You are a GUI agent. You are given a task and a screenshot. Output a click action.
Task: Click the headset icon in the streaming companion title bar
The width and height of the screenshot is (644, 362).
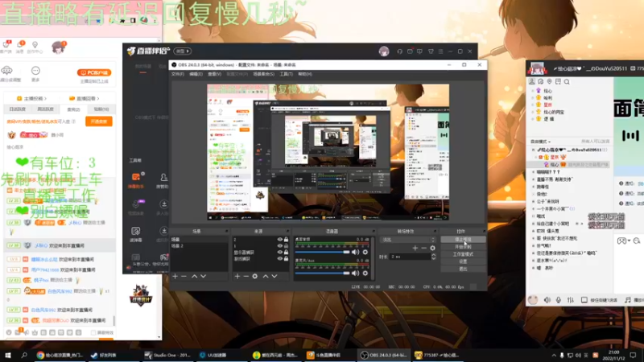[399, 51]
